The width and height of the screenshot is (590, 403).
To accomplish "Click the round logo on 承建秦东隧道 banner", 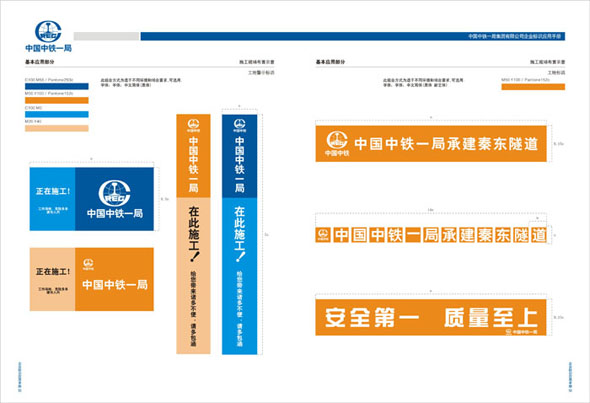I will (337, 143).
